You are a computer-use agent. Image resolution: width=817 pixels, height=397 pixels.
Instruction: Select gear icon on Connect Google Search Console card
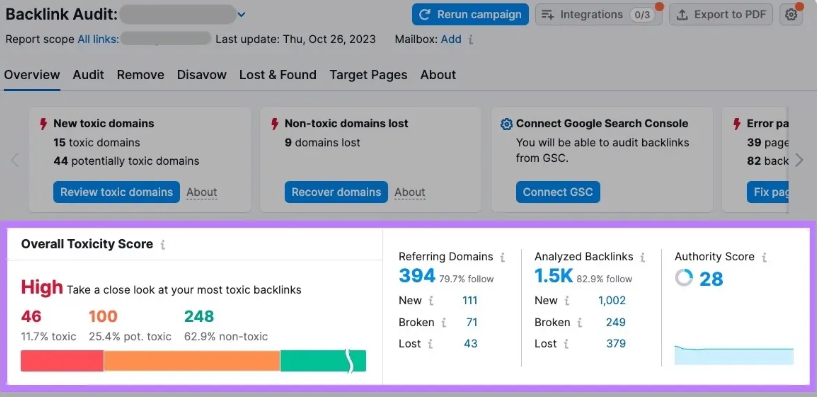click(x=506, y=124)
